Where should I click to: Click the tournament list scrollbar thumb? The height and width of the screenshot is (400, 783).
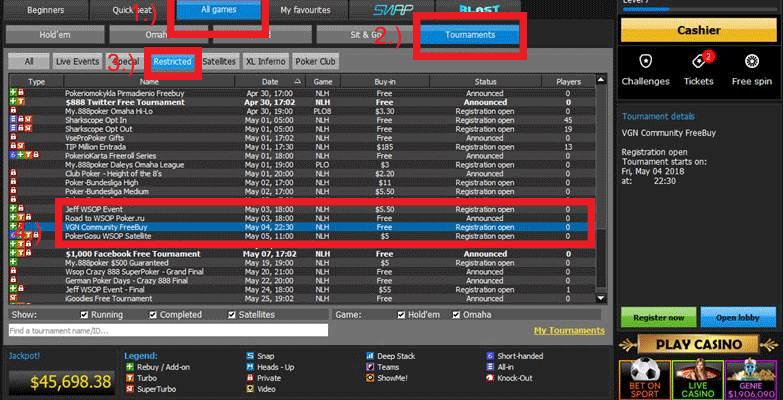(601, 260)
